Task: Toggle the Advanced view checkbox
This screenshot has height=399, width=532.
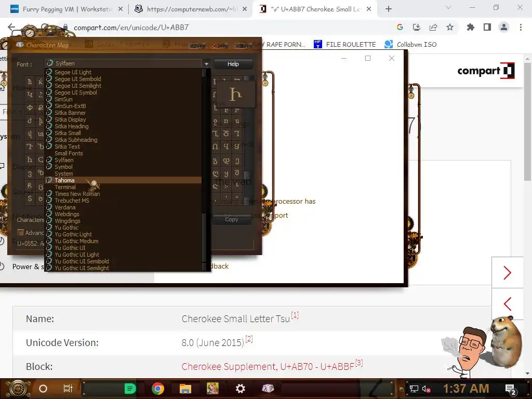Action: pos(20,232)
